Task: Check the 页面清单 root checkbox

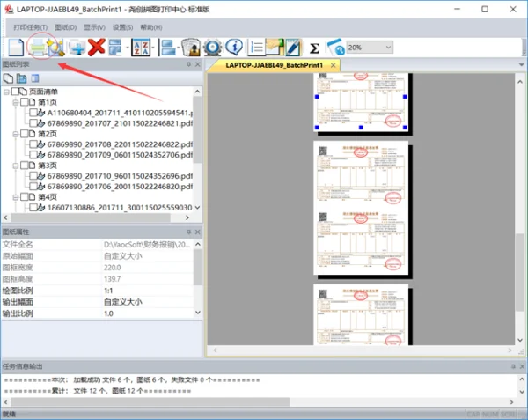Action: [x=15, y=92]
